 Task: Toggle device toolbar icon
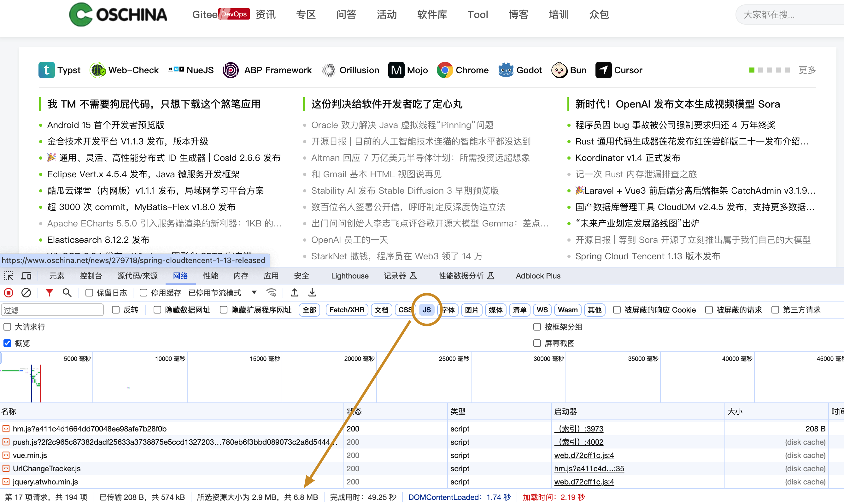coord(26,275)
